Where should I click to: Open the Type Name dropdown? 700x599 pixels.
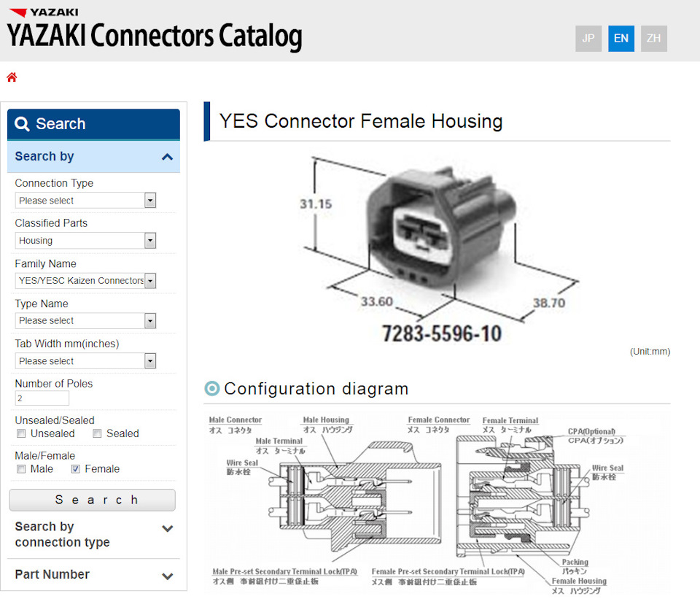[x=85, y=321]
